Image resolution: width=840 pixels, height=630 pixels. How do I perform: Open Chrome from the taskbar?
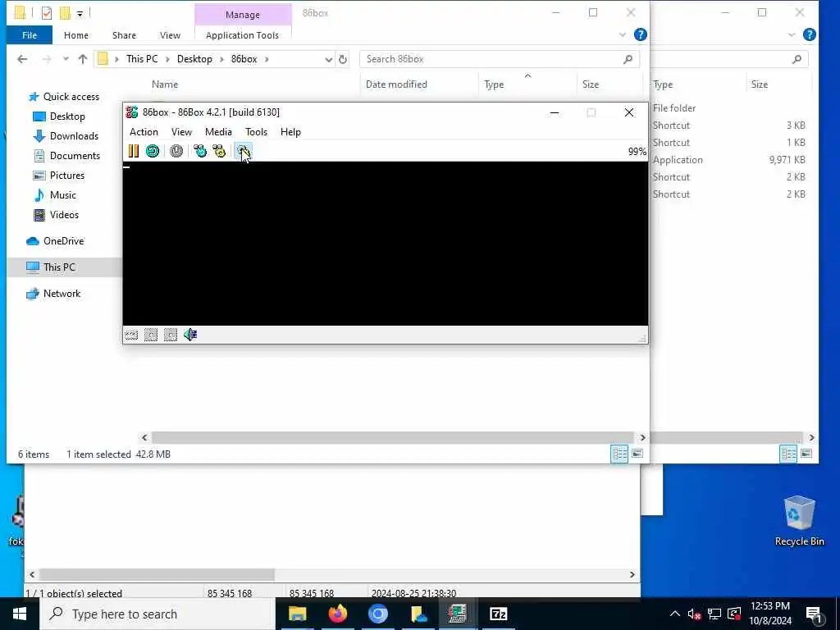point(377,614)
